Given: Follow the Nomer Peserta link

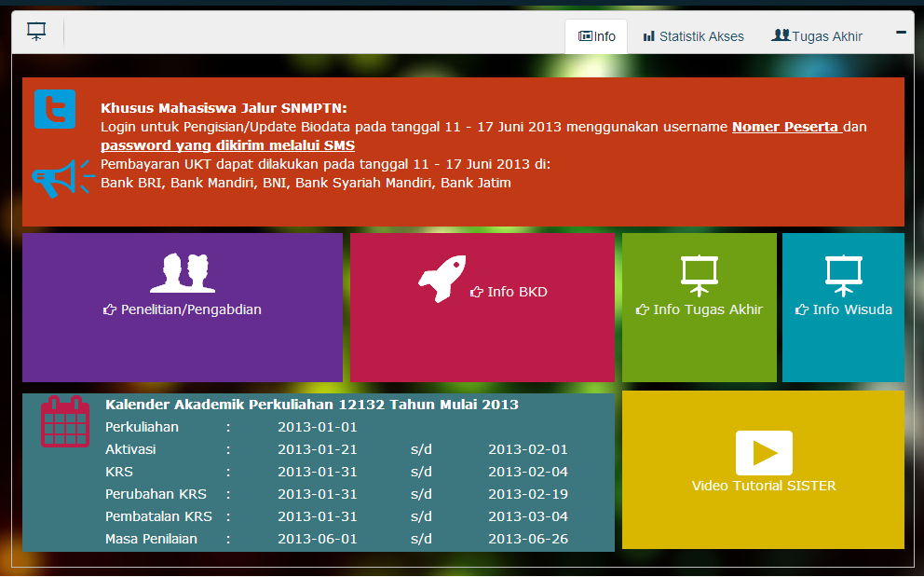Looking at the screenshot, I should click(x=787, y=127).
